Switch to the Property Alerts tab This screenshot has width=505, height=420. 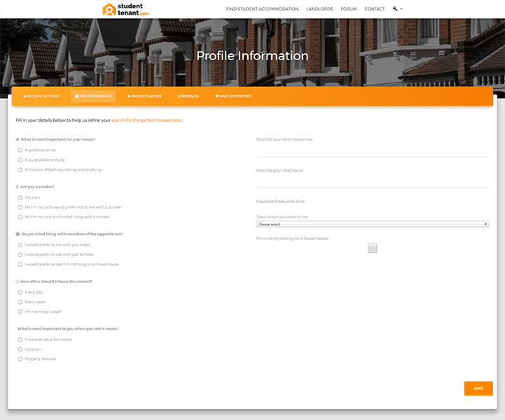[144, 96]
